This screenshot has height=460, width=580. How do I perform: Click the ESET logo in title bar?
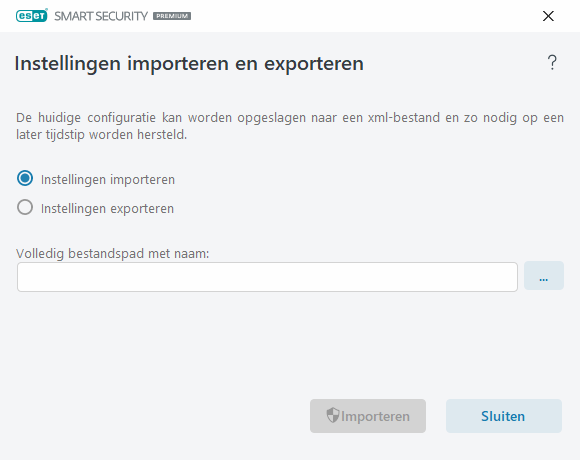32,16
